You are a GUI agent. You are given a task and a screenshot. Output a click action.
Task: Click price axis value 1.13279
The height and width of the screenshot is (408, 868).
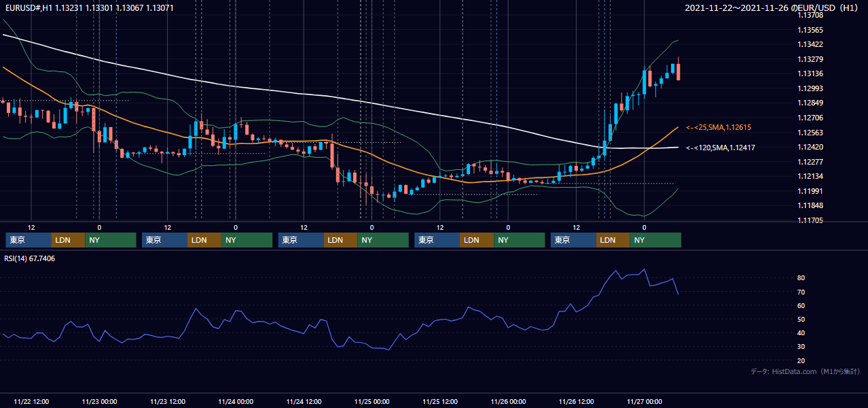coord(811,59)
